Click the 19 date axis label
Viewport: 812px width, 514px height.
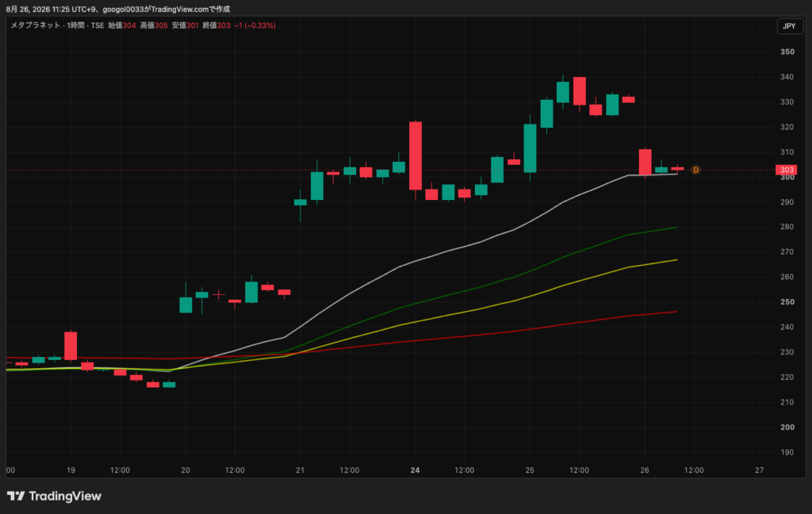coord(71,470)
